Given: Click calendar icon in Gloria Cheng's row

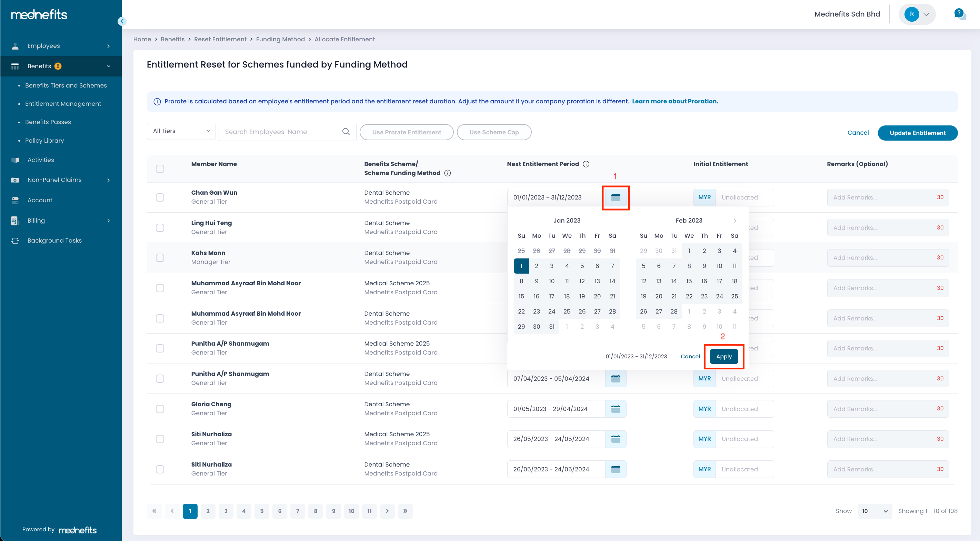Looking at the screenshot, I should click(x=616, y=409).
